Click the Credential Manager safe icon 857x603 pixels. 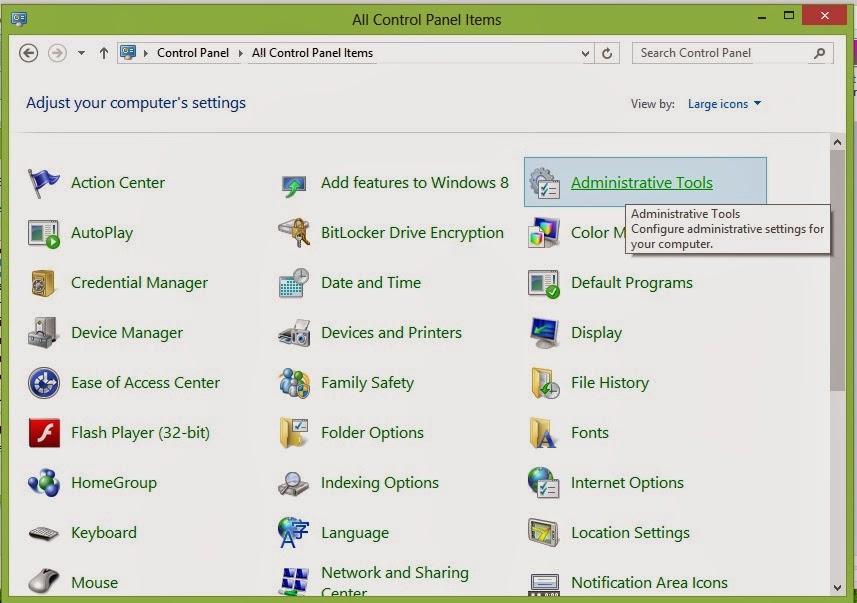[x=43, y=283]
